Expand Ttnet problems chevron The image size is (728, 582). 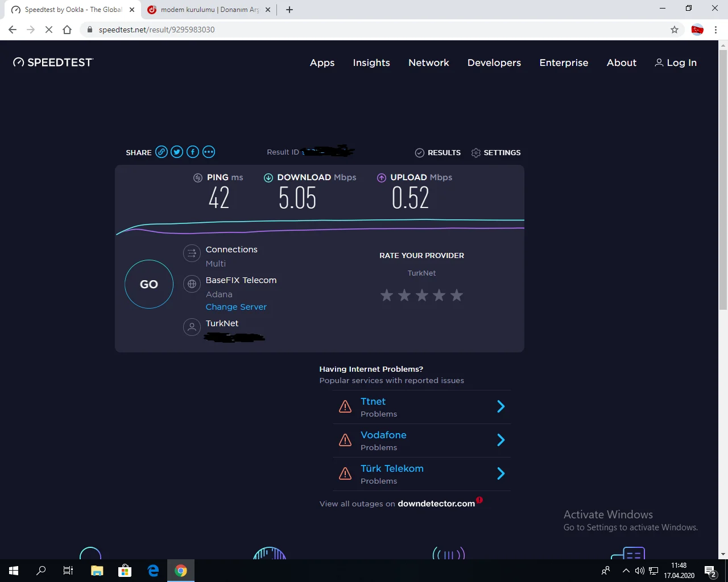click(x=501, y=406)
